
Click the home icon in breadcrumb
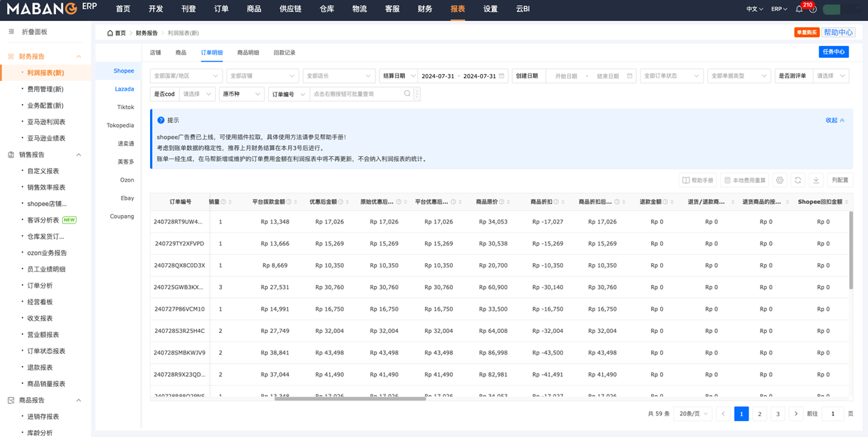coord(110,33)
